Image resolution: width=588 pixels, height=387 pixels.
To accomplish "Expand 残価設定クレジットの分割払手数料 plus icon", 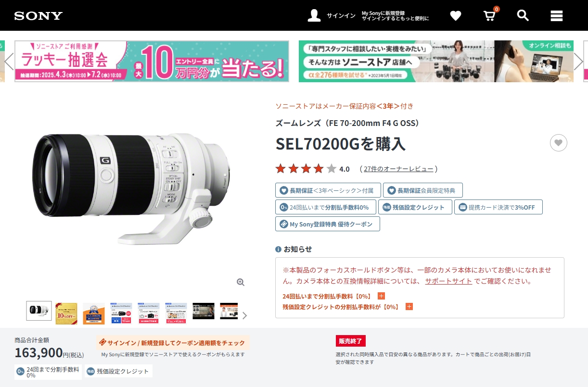I will pos(409,307).
